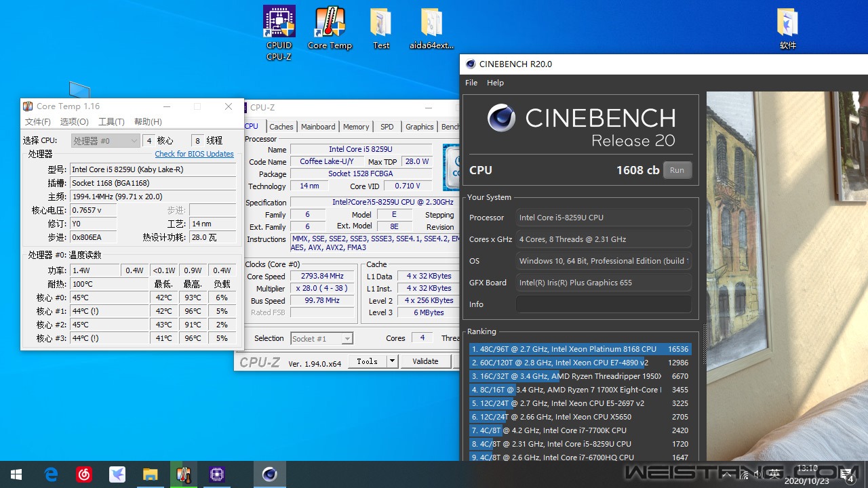The width and height of the screenshot is (868, 488).
Task: Click the Core Temp title bar icon
Action: tap(28, 106)
